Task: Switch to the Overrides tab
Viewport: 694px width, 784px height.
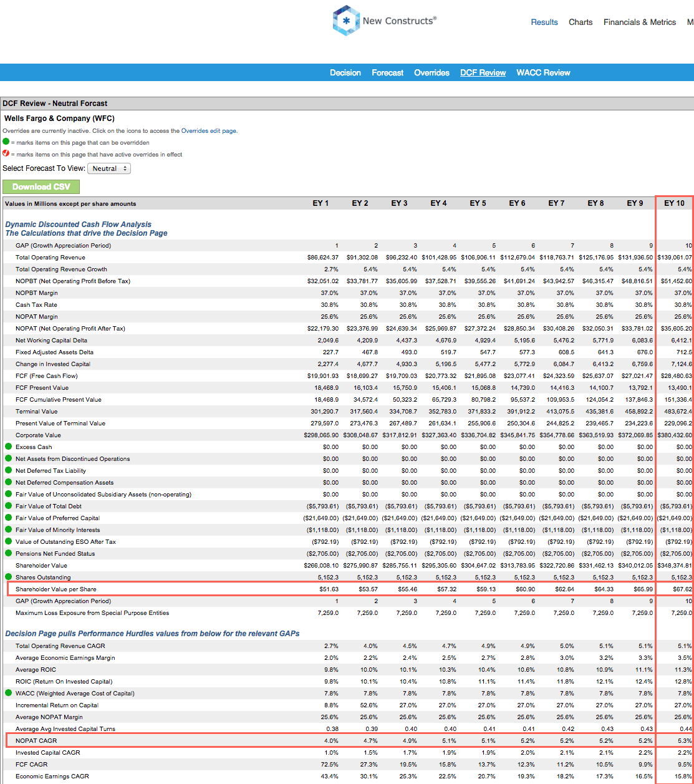Action: pos(431,72)
